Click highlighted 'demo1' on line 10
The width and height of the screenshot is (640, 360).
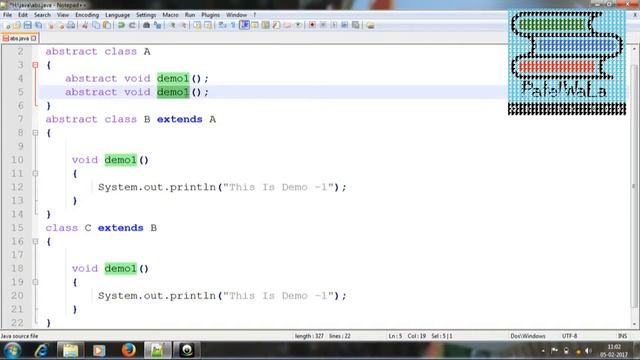[120, 160]
